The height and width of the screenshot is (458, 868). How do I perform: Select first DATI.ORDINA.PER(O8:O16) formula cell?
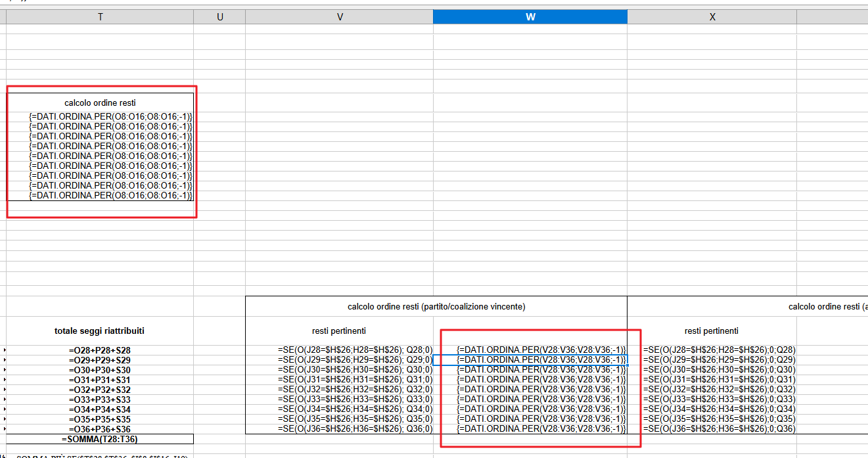click(x=110, y=116)
